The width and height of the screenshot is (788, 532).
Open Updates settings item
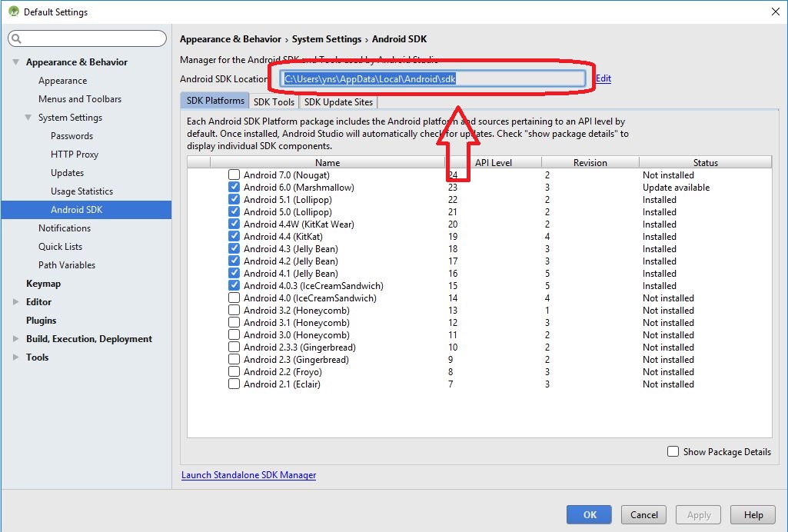pos(68,173)
